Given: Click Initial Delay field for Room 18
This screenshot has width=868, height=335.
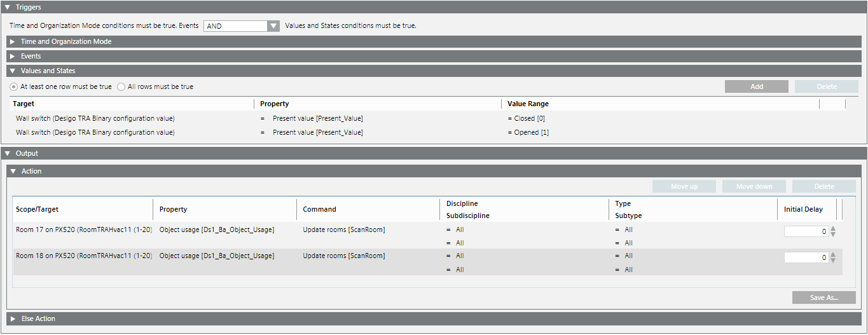Looking at the screenshot, I should [806, 257].
